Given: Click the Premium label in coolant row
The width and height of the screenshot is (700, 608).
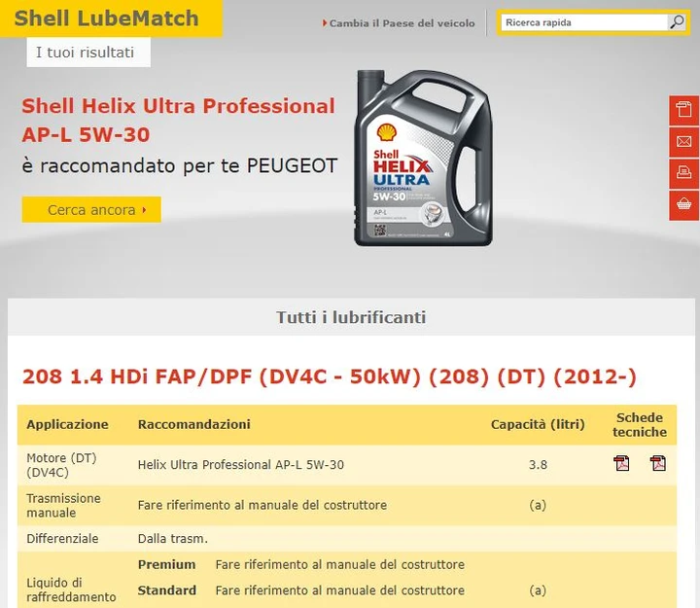Looking at the screenshot, I should 167,564.
